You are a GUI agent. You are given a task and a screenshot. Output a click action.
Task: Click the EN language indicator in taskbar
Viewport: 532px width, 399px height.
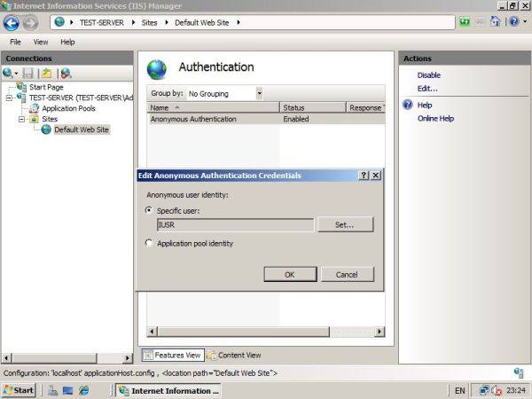pyautogui.click(x=459, y=390)
